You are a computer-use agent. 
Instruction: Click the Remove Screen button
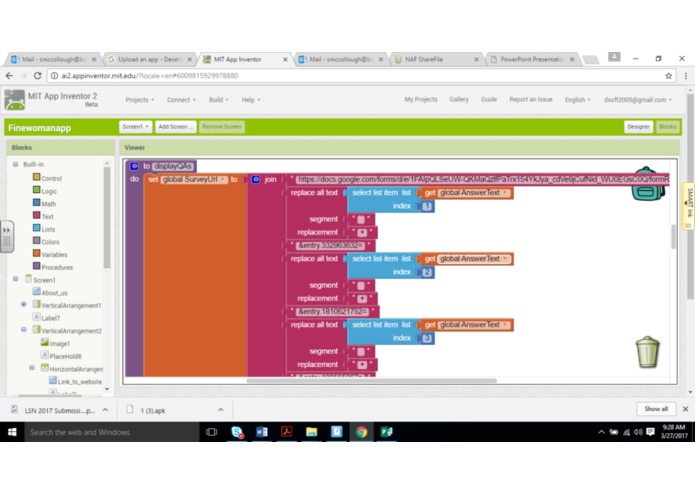pyautogui.click(x=222, y=127)
